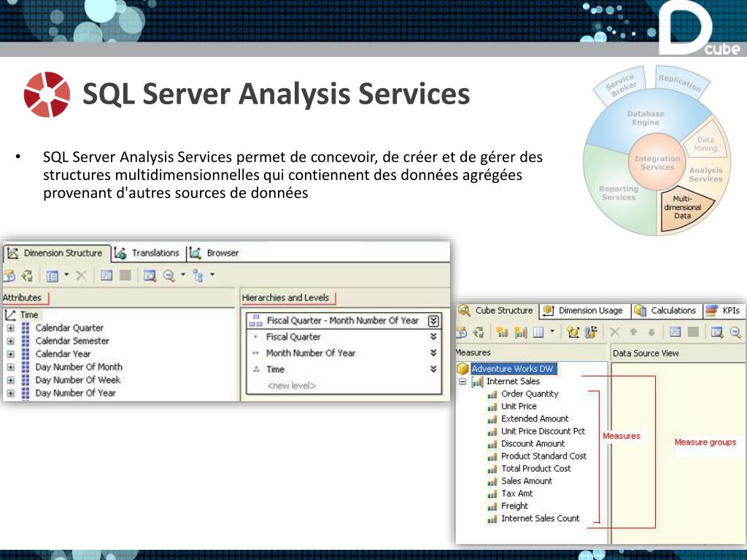Click tree layout icon in Dimension Structure toolbar
747x560 pixels.
[x=198, y=276]
